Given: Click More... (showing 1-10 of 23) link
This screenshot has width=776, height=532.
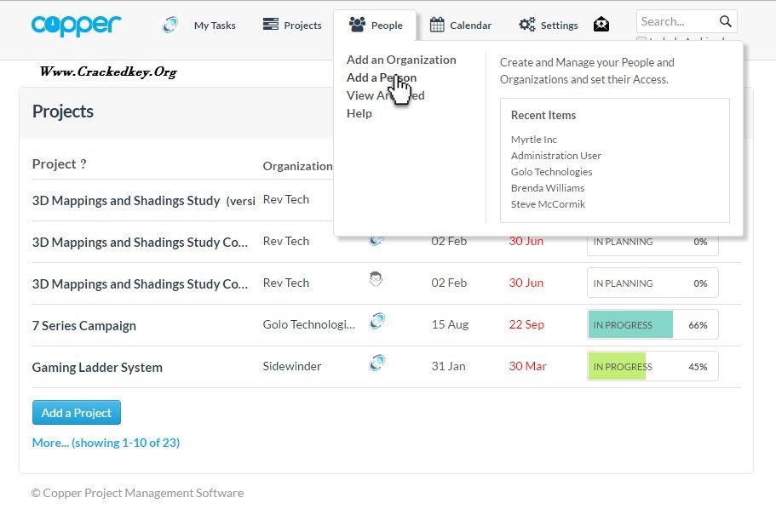Looking at the screenshot, I should [x=106, y=443].
